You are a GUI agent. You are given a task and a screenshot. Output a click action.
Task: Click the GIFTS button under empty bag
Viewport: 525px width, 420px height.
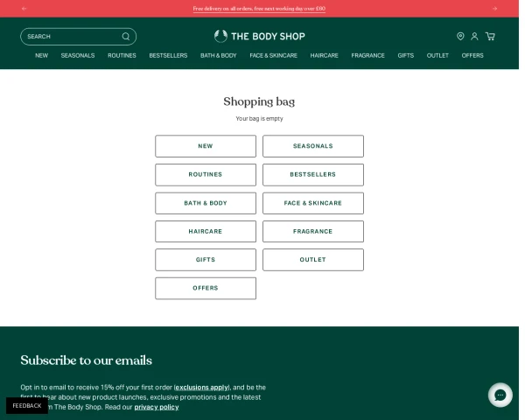(x=206, y=260)
